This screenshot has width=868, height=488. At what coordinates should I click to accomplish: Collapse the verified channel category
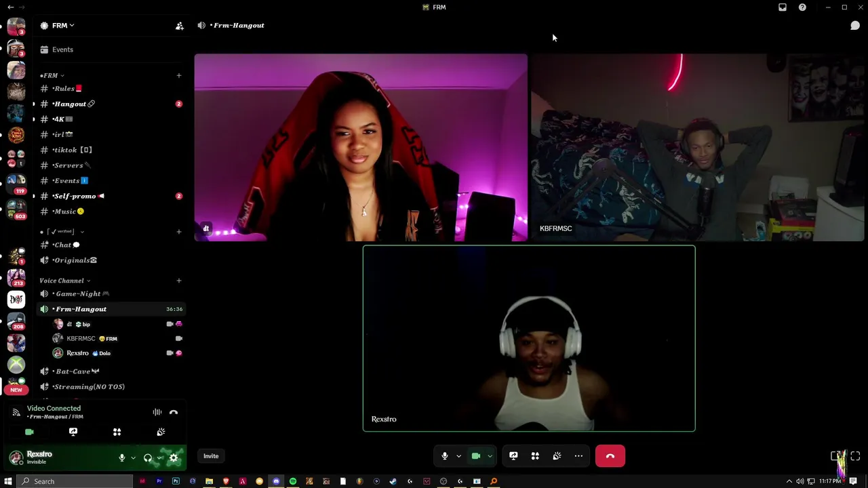62,232
